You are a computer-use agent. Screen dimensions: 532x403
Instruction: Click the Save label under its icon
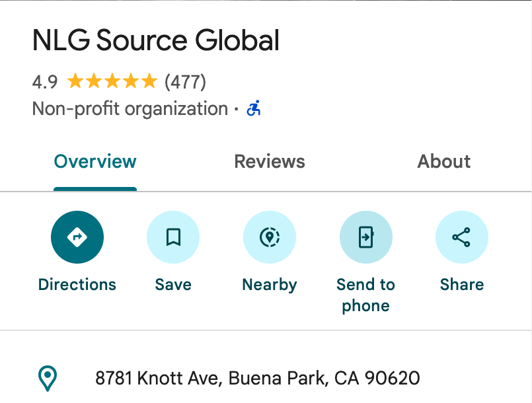coord(173,284)
